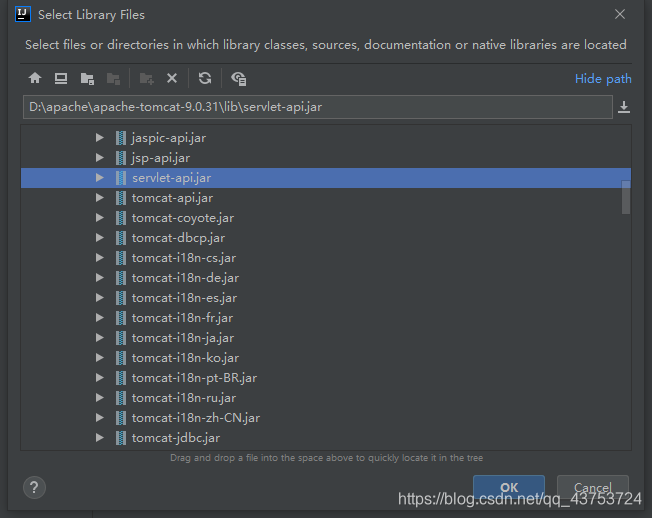Screen dimensions: 652x518
Task: Click jar icon beside tomcat-coyote.jar
Action: click(x=121, y=218)
